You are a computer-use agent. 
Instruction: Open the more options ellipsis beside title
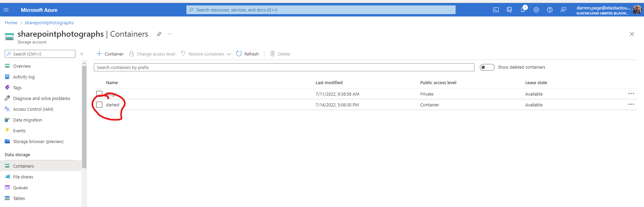tap(170, 34)
